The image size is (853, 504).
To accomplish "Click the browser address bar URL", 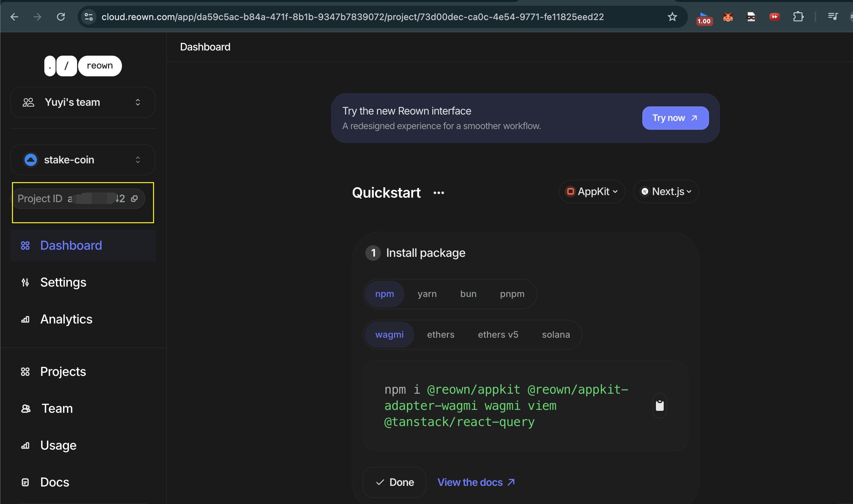I will click(x=353, y=17).
